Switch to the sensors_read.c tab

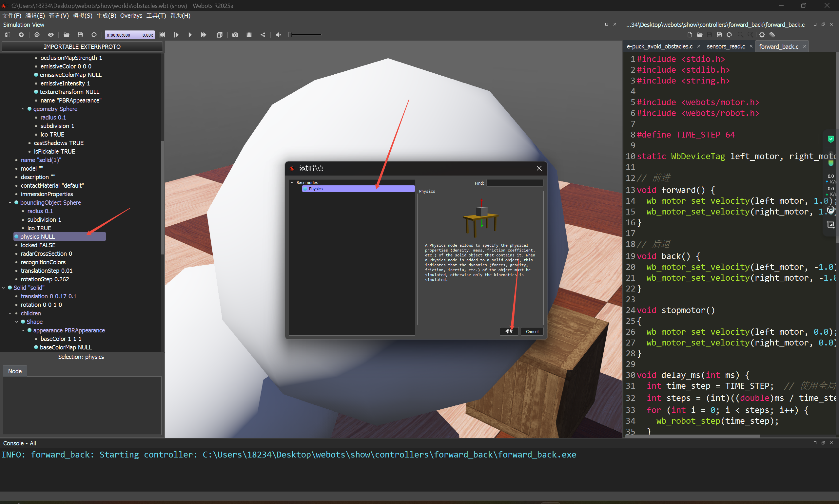726,47
